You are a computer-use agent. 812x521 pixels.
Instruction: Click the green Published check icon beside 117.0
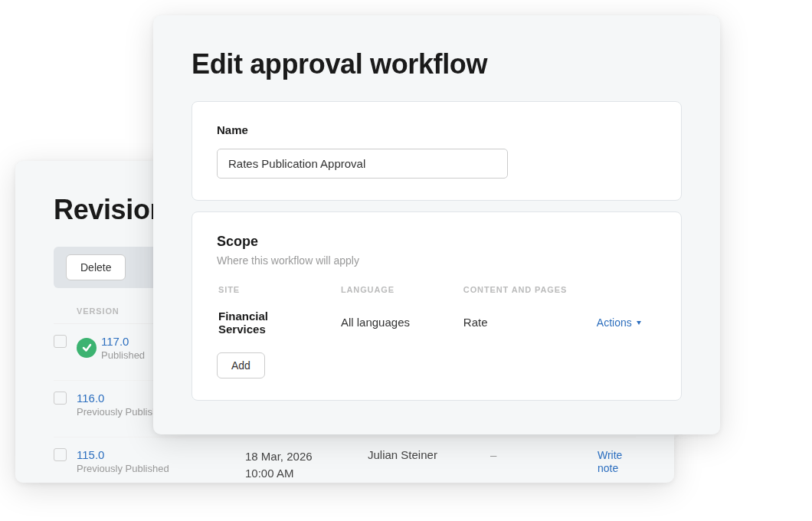pos(87,348)
